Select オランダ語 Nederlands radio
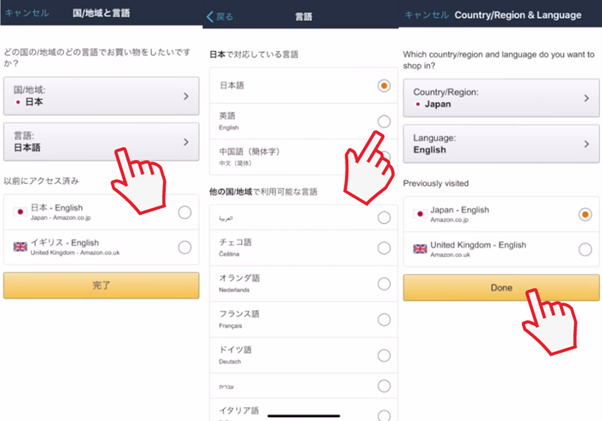 [x=384, y=284]
